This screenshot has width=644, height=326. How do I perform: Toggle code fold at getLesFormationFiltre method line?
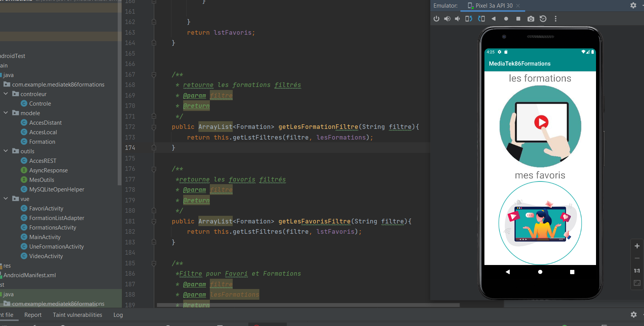coord(154,127)
